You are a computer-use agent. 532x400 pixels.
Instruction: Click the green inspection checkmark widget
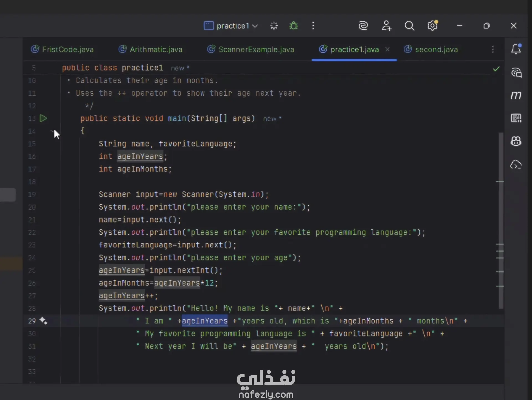(x=496, y=69)
